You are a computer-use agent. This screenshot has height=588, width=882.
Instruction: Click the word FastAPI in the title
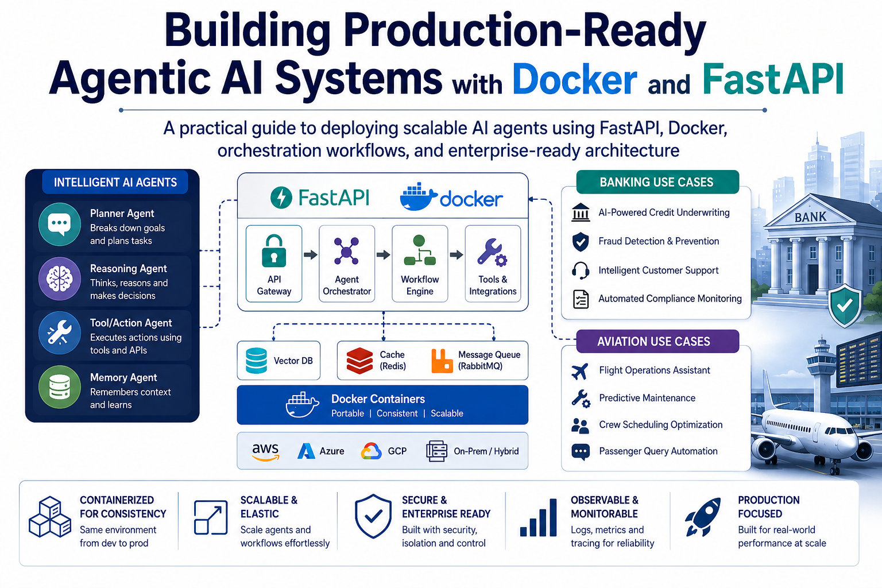click(773, 79)
